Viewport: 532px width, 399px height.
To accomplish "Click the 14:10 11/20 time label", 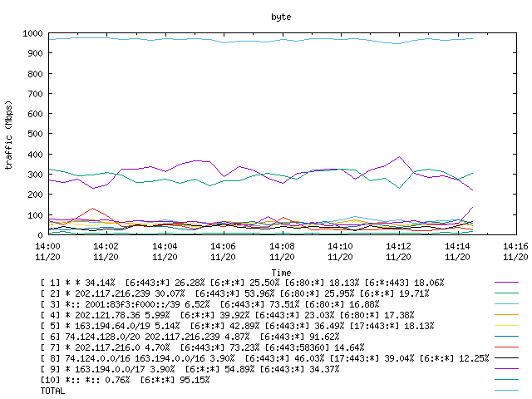I will click(340, 251).
